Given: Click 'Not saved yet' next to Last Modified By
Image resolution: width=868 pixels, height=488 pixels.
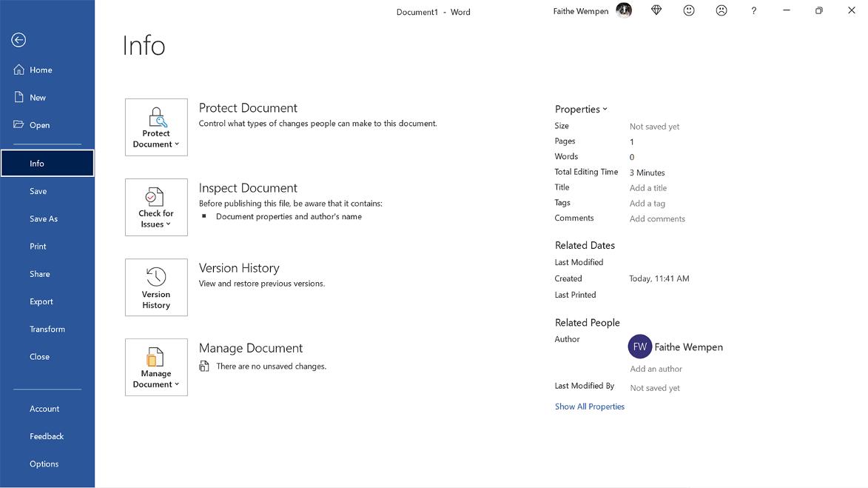Looking at the screenshot, I should tap(655, 388).
